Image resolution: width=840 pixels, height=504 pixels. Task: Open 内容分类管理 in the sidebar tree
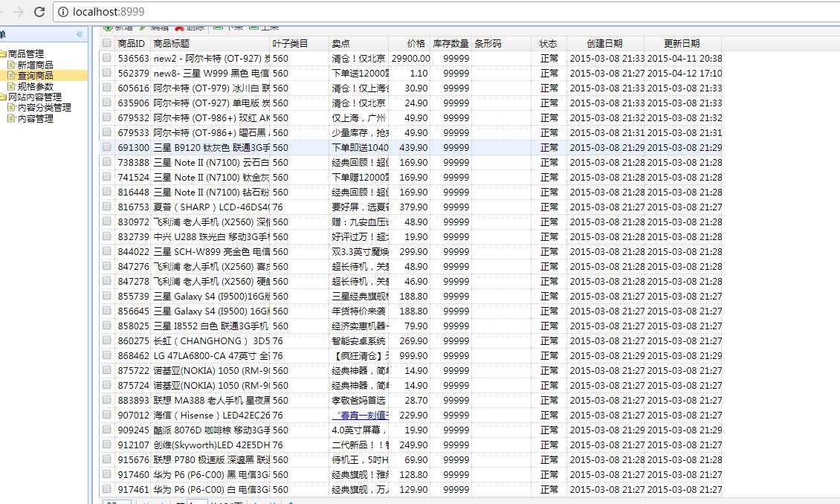click(45, 107)
